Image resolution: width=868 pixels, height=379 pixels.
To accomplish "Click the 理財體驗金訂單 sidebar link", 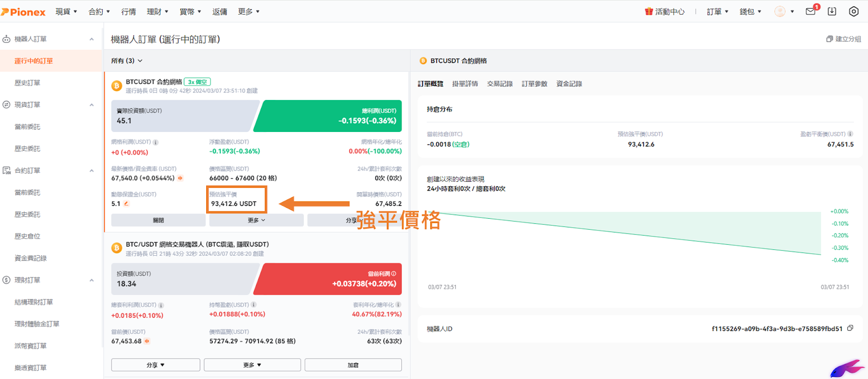I will click(37, 324).
